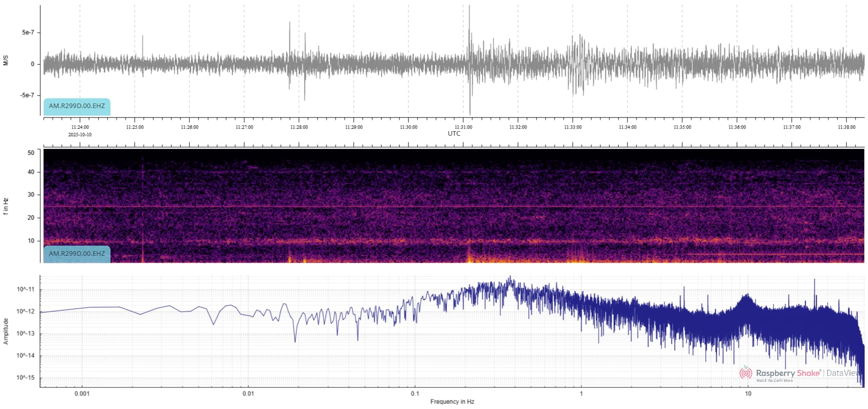The image size is (868, 409).
Task: Click the 11:28:00 time axis label
Action: click(x=299, y=127)
